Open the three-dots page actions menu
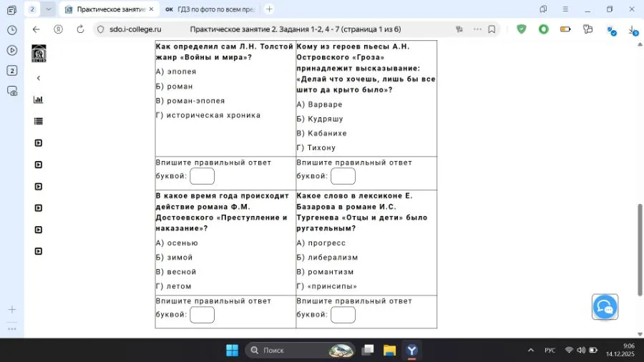Screen dimensions: 644x362 tap(477, 29)
